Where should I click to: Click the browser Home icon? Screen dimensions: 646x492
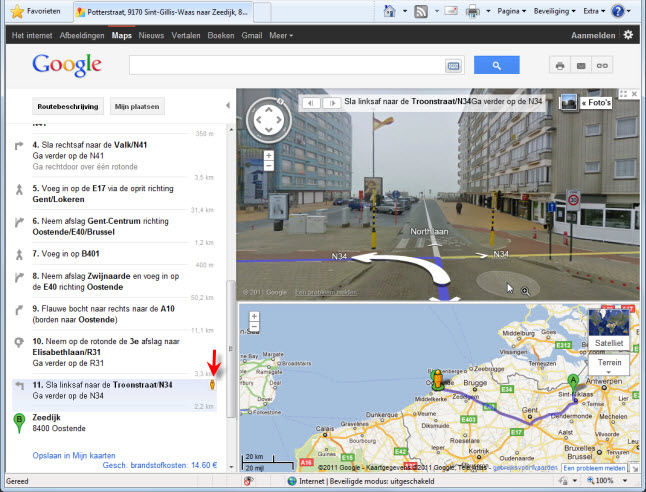(x=389, y=11)
